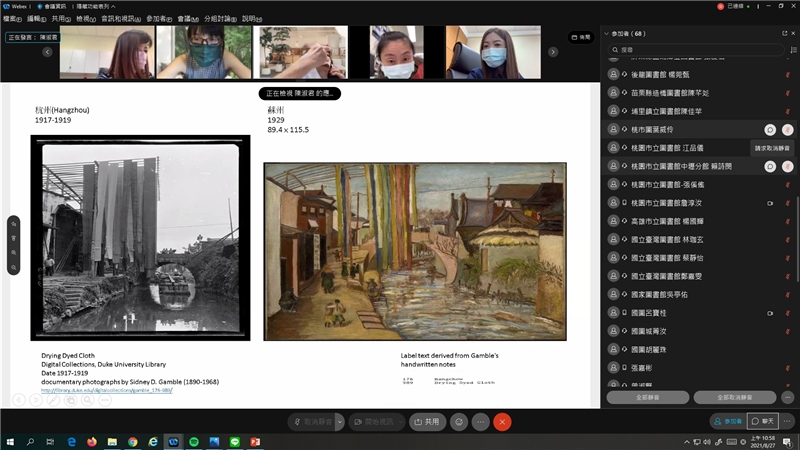
Task: Click chat icon on 桃市圖葉威伶 row
Action: 770,130
